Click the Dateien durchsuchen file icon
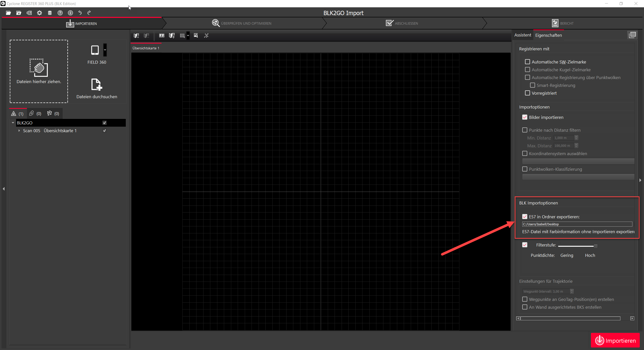Image resolution: width=644 pixels, height=350 pixels. tap(97, 85)
